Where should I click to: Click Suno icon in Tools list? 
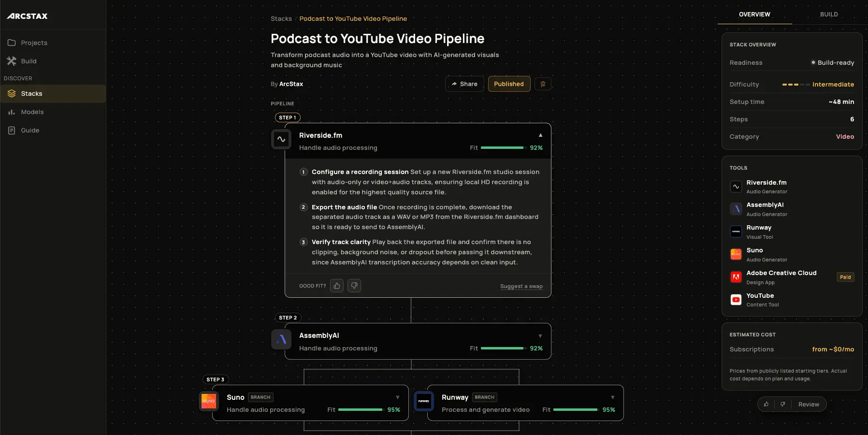(736, 254)
